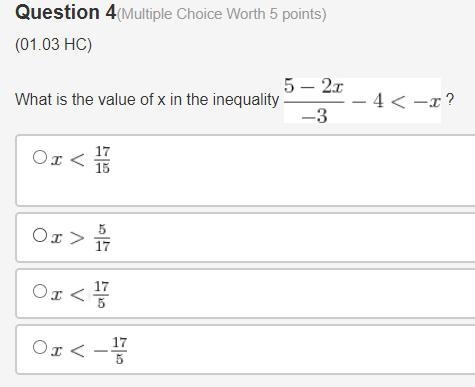Choose the x > 5/17 radio option

tap(40, 235)
